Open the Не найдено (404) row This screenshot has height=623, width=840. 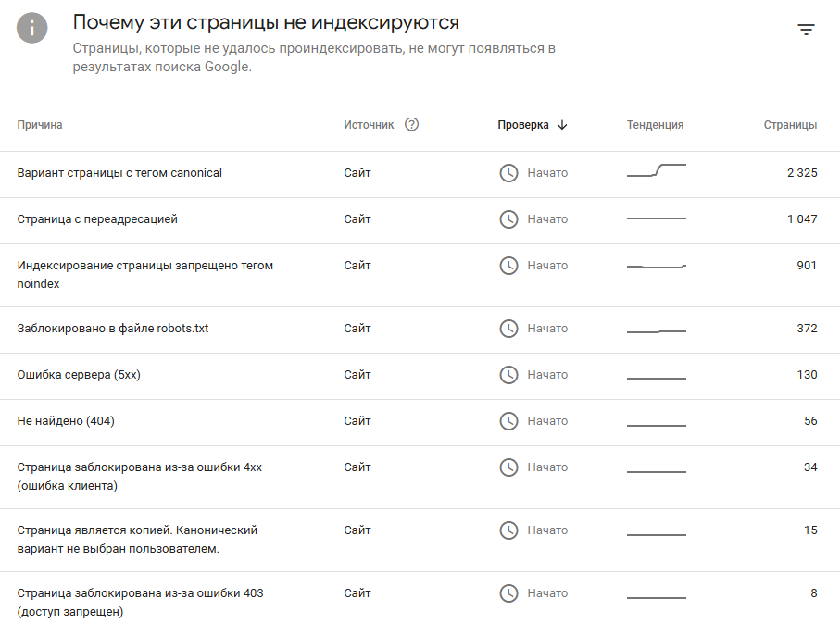pos(420,423)
